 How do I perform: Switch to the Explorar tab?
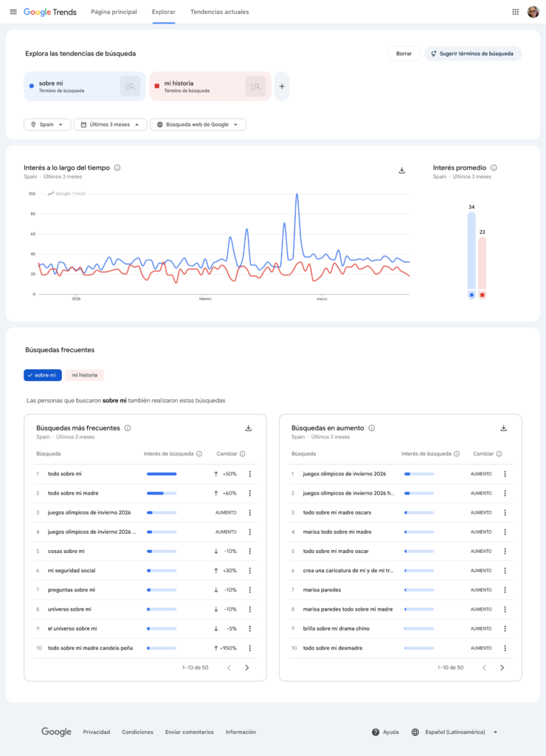164,12
